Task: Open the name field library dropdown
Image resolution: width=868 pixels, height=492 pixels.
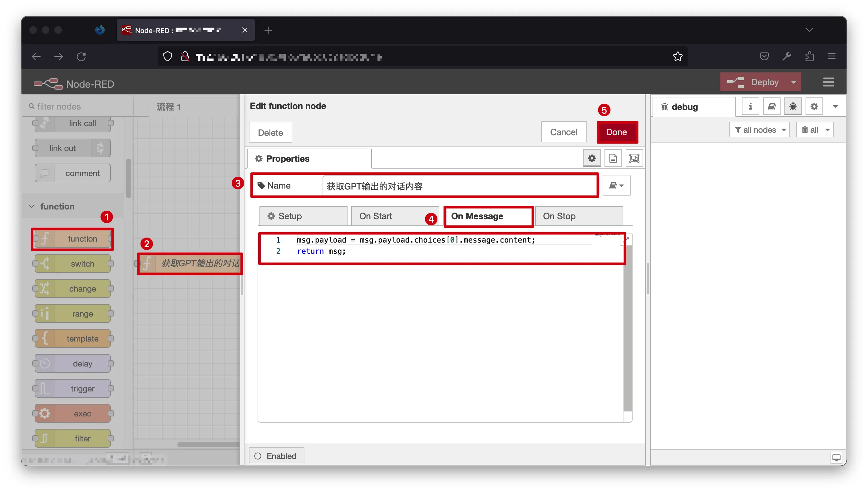Action: click(x=616, y=185)
